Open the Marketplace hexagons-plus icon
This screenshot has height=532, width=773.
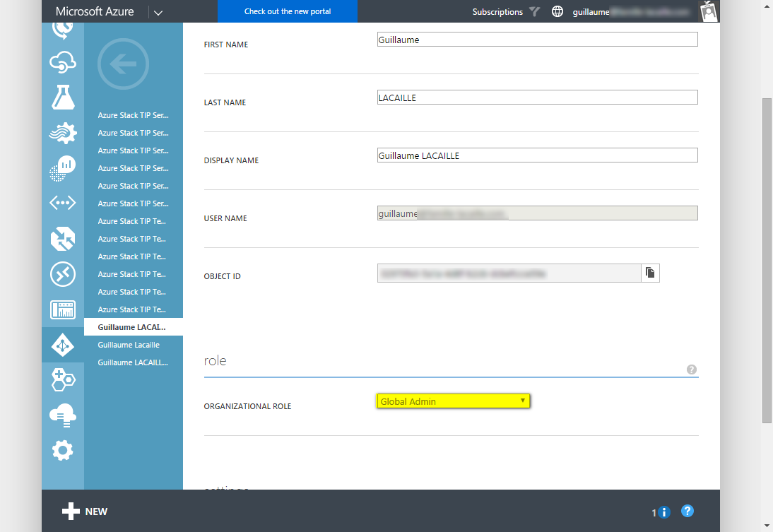(x=63, y=380)
